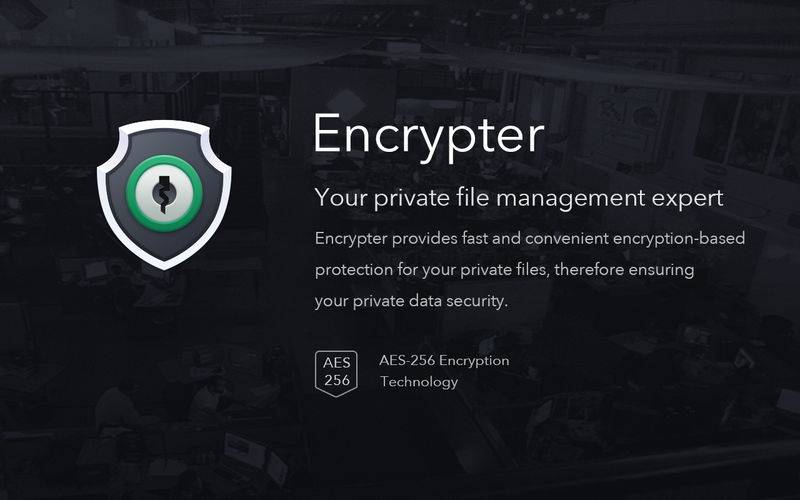This screenshot has height=500, width=800.
Task: Select "Your private file management expert" tagline
Action: coord(519,198)
